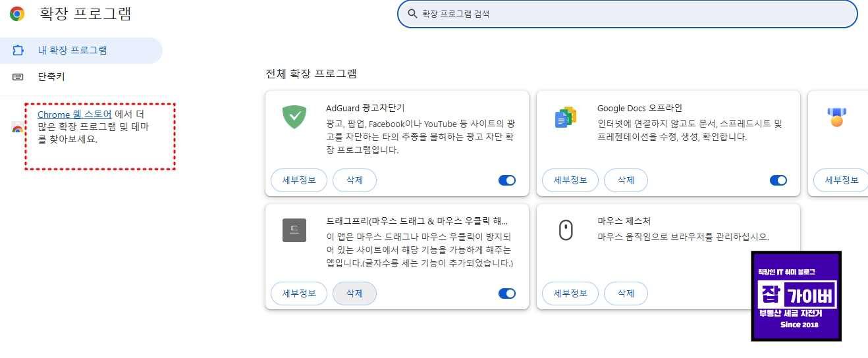Click the AdGuard 광고차단기 title text

pyautogui.click(x=366, y=108)
